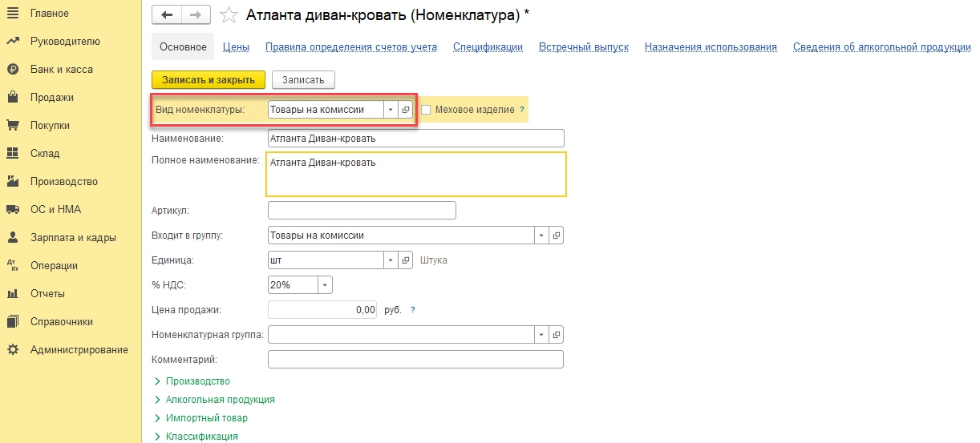This screenshot has width=980, height=443.
Task: Open Вид номенклатуры selection form icon
Action: (406, 110)
